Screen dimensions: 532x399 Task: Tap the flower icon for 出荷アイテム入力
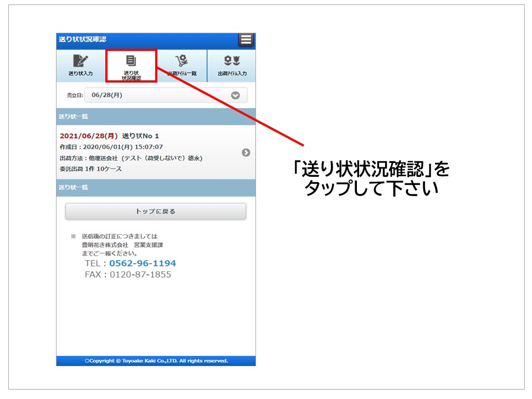[x=232, y=61]
